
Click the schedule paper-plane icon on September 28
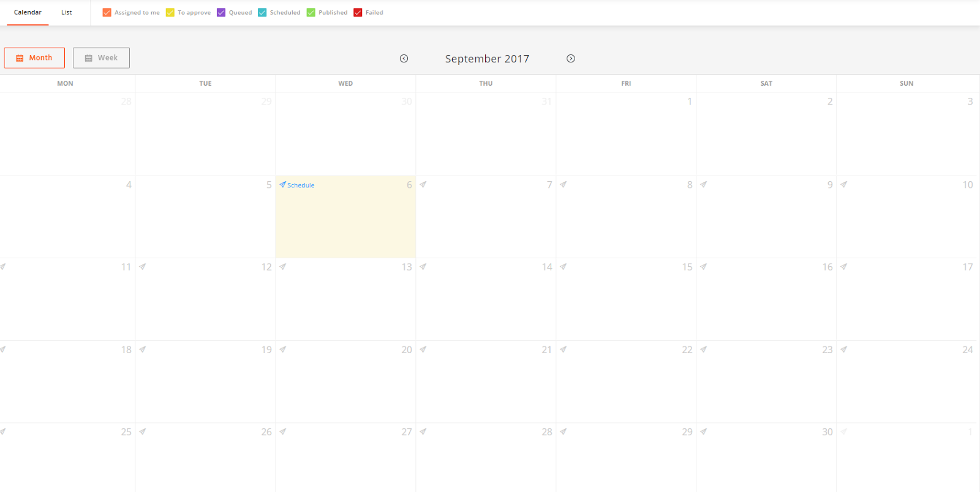(x=423, y=431)
